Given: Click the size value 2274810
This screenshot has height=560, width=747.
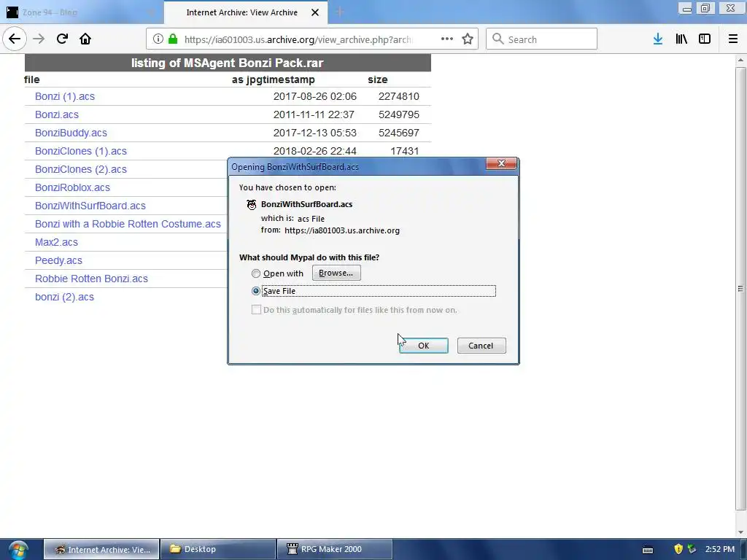Looking at the screenshot, I should 399,96.
